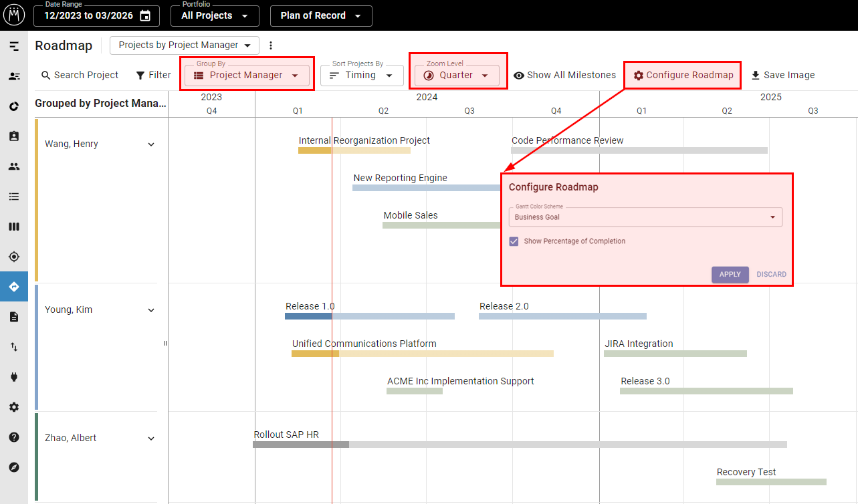Screen dimensions: 858x504
Task: Open the Zoom Level dropdown
Action: point(458,75)
